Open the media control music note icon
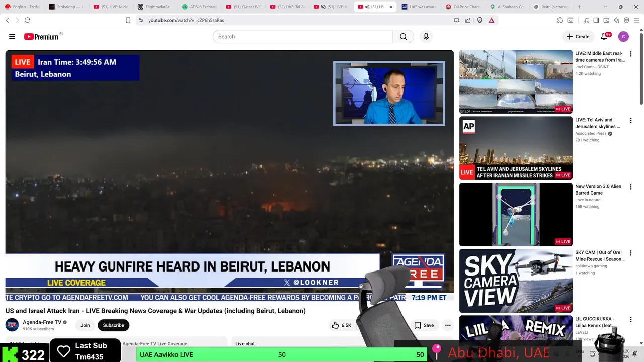Screen dimensions: 644x362 [586, 20]
